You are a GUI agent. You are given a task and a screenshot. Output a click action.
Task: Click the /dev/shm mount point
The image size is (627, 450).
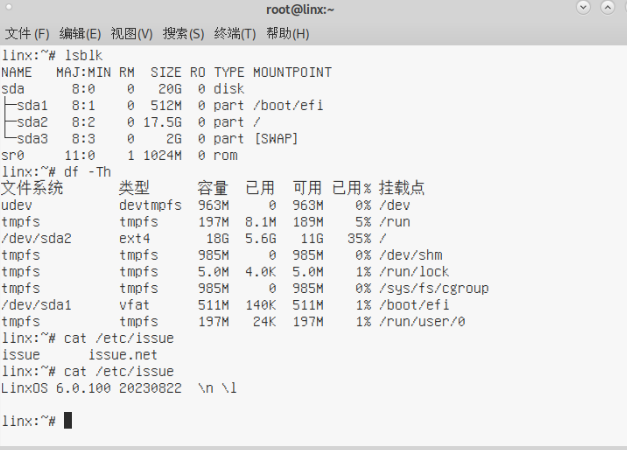(x=411, y=255)
